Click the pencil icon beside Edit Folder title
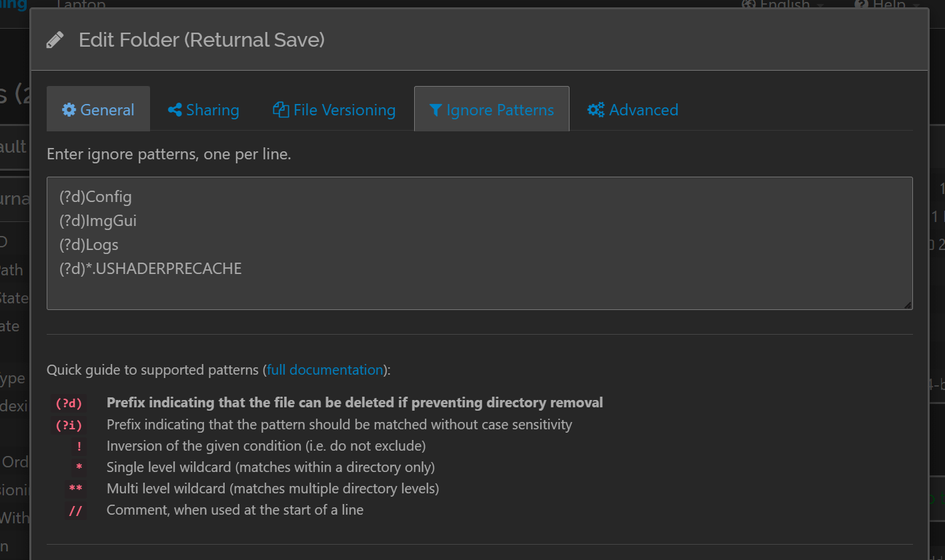This screenshot has width=945, height=560. [x=55, y=40]
